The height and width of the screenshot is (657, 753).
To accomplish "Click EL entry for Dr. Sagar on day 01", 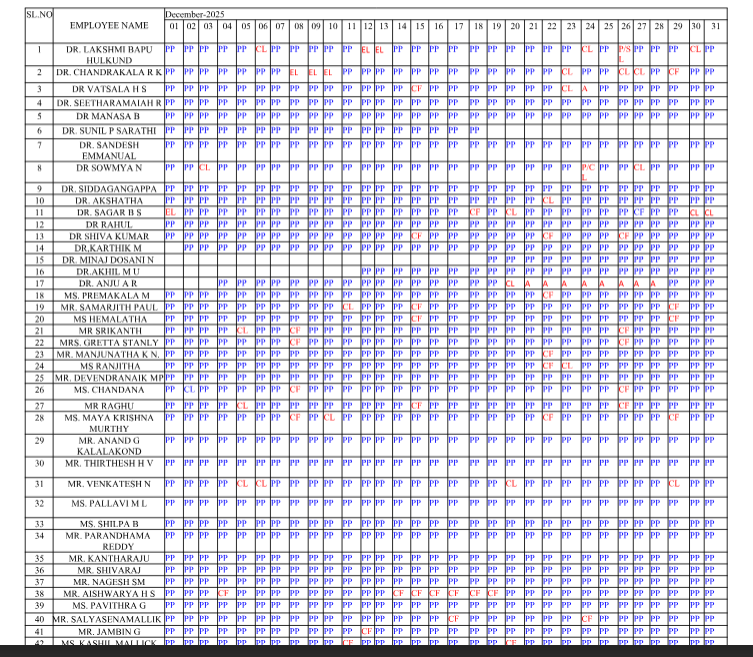I will click(x=170, y=212).
